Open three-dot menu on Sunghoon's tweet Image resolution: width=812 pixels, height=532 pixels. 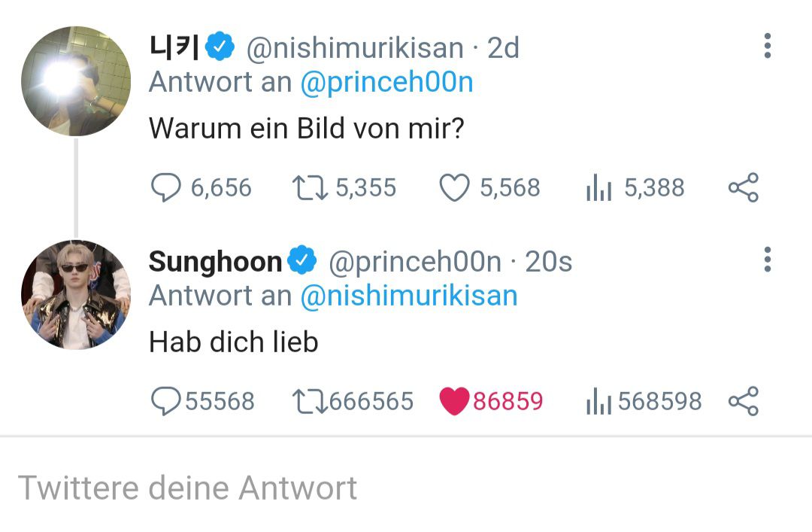pos(768,260)
